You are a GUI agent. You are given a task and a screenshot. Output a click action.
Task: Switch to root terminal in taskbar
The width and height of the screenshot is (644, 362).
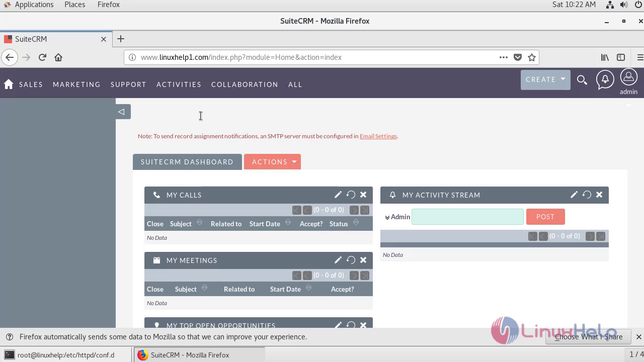point(66,355)
